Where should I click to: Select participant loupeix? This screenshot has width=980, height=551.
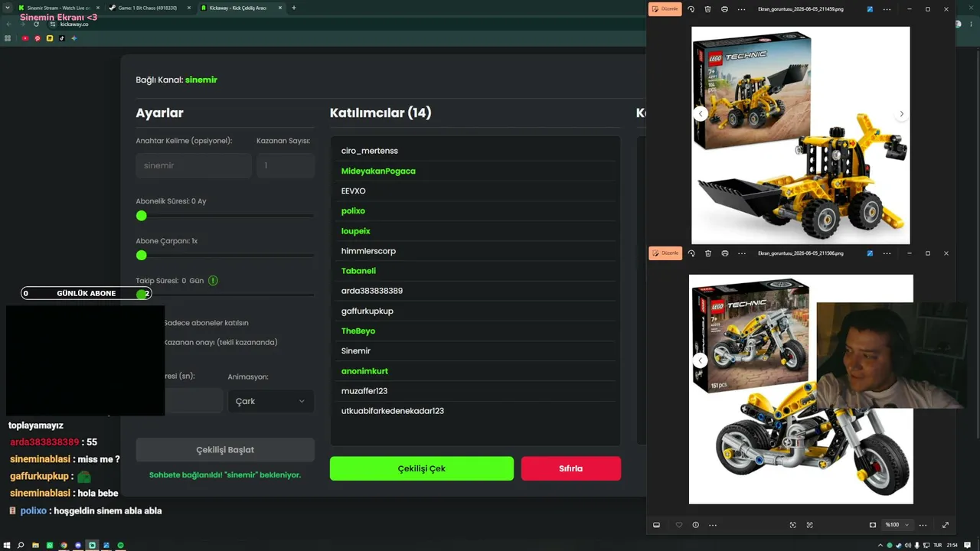point(475,231)
